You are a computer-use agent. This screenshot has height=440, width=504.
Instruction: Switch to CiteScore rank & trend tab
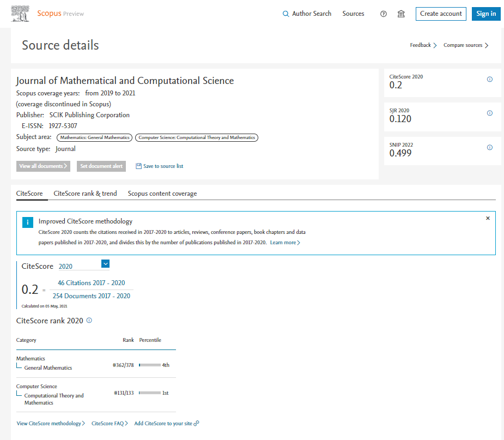point(85,194)
